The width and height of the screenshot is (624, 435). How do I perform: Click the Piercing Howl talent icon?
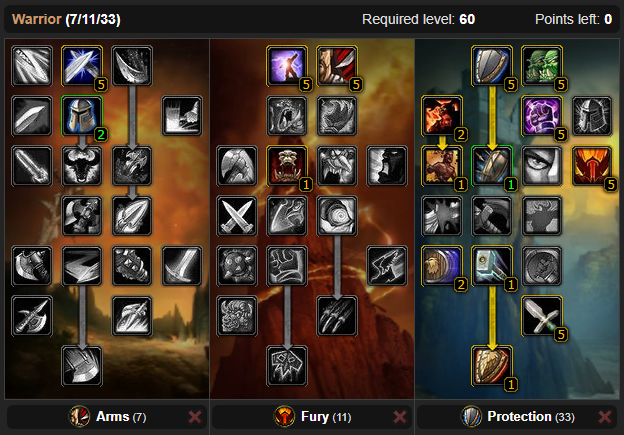[287, 166]
